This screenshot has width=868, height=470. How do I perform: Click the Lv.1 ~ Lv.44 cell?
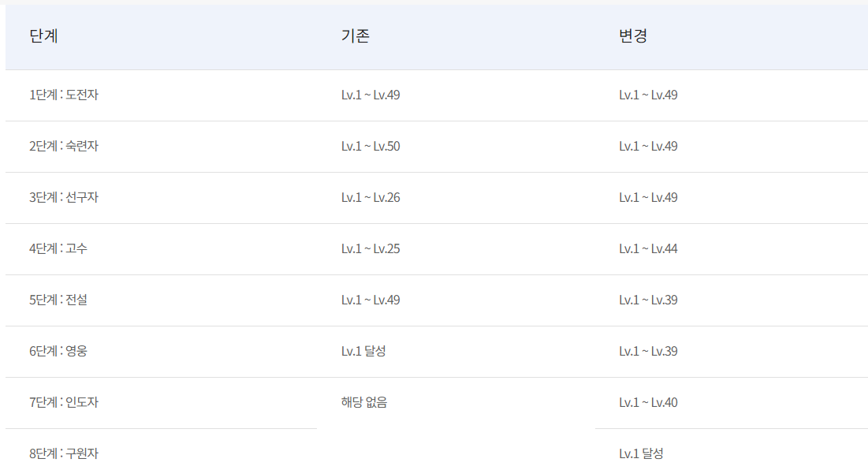648,248
